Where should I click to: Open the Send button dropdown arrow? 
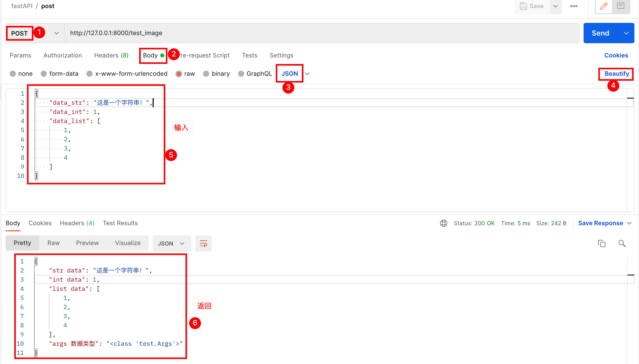click(x=626, y=33)
